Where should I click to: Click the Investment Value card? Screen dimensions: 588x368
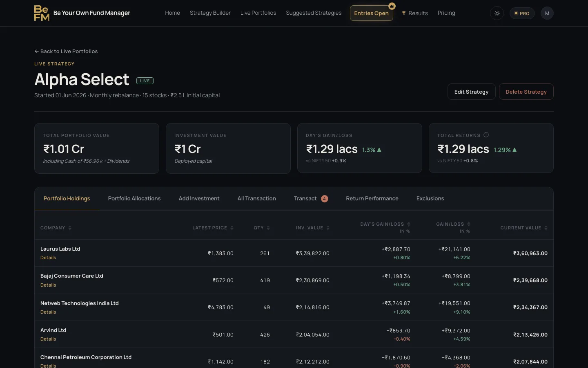point(228,148)
